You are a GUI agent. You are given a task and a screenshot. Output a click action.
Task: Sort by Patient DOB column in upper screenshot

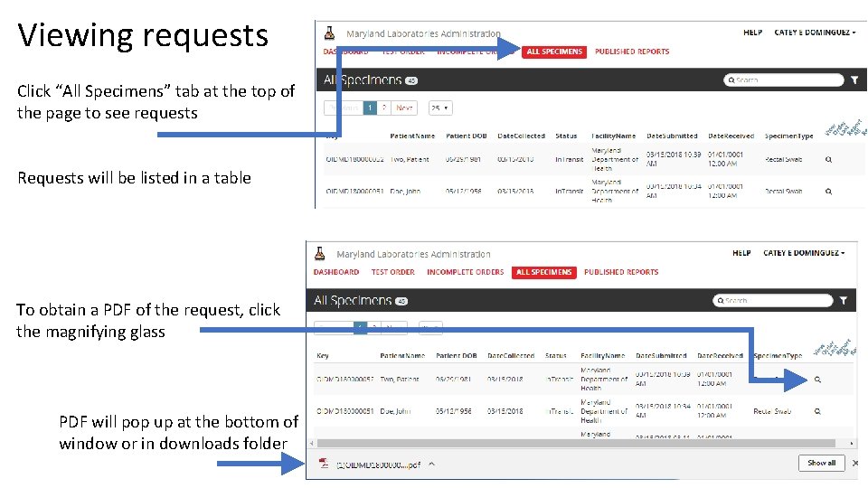point(467,136)
